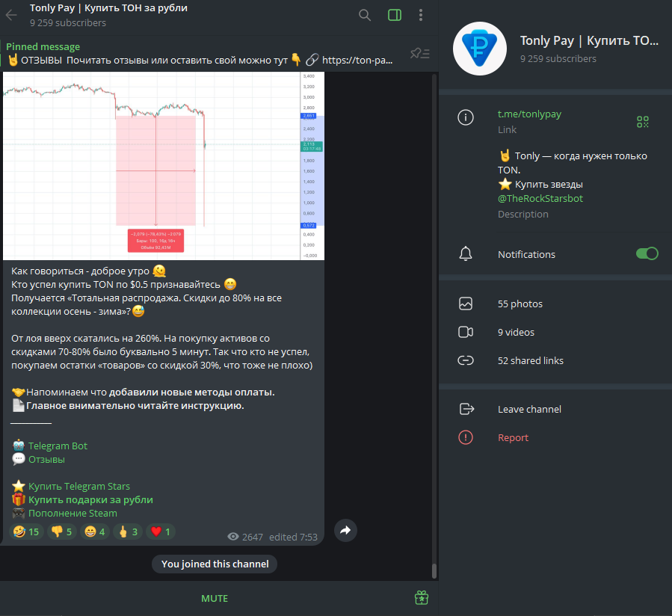The width and height of the screenshot is (672, 616).
Task: Open the channel QR code icon
Action: coord(642,122)
